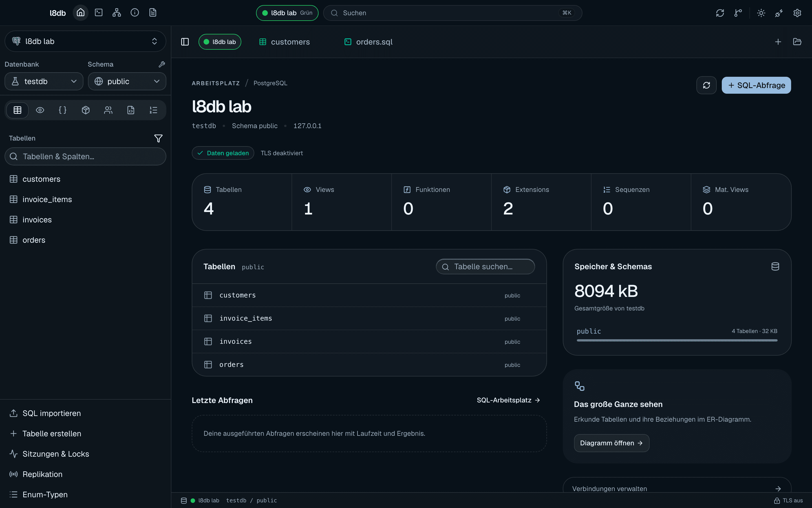Click database icon in Speicher & Schemas card
Viewport: 812px width, 508px height.
click(x=775, y=266)
